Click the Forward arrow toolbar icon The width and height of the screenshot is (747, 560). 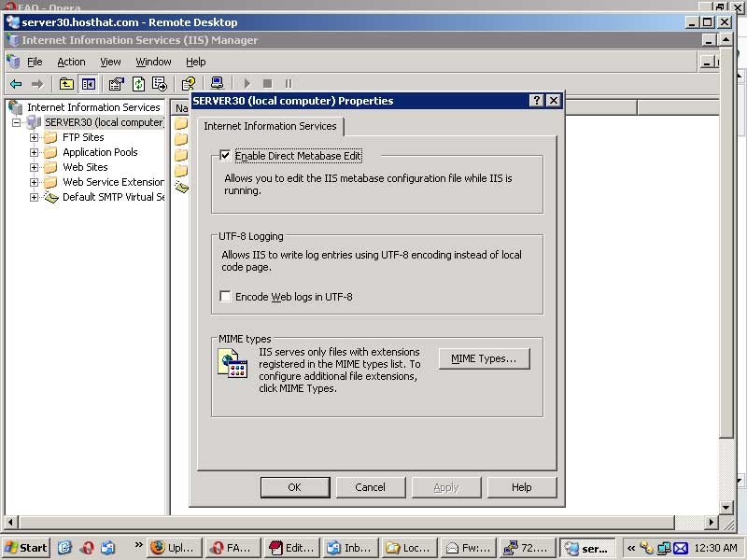pyautogui.click(x=37, y=84)
